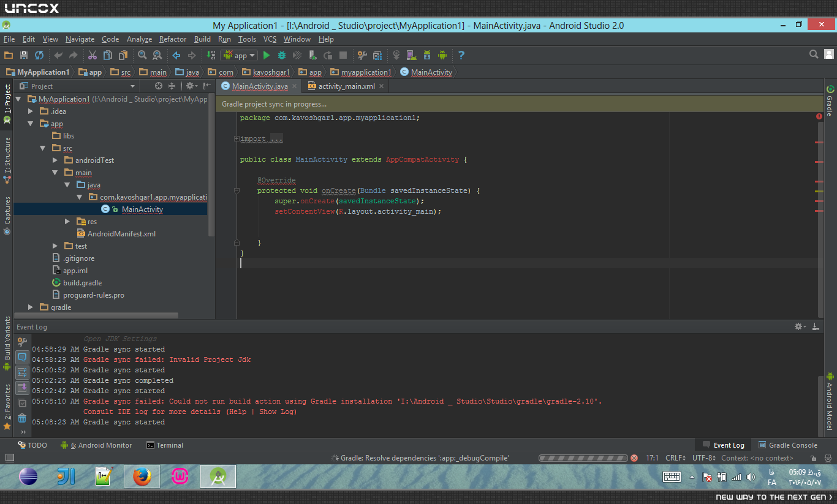Click the Collapse All icon in Project panel
This screenshot has width=837, height=504.
(x=172, y=86)
